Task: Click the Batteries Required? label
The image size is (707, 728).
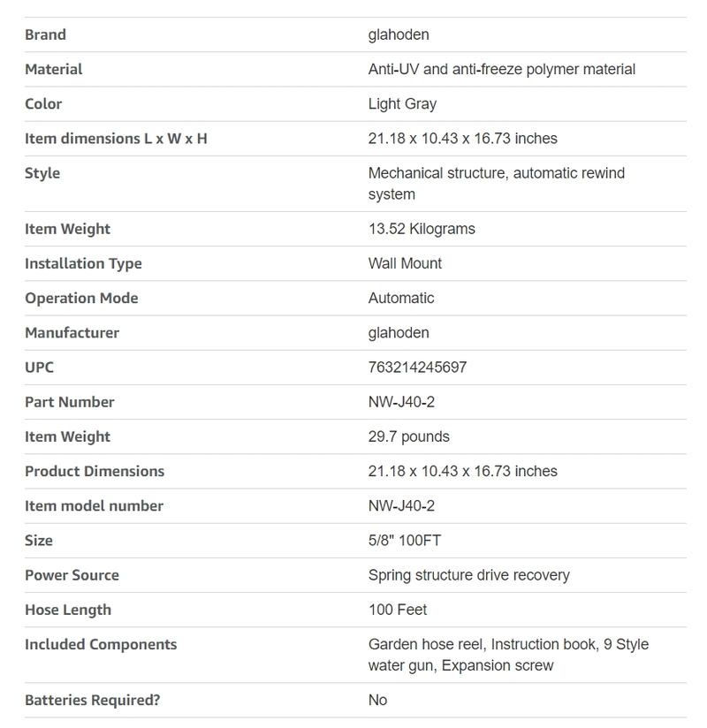Action: [x=93, y=700]
